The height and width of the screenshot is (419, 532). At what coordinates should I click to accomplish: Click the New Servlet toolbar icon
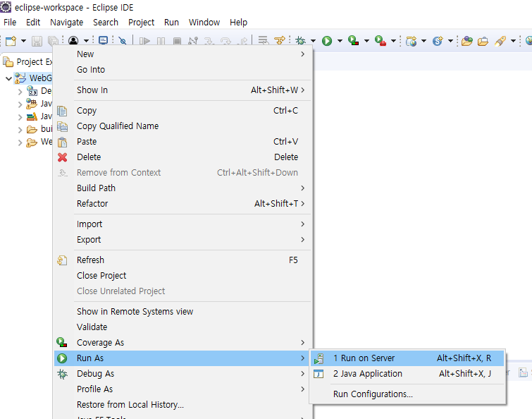[438, 41]
